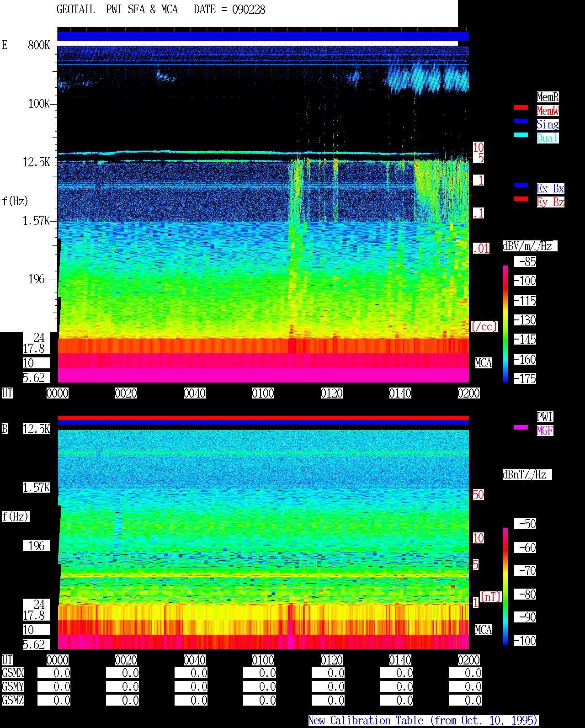The image size is (585, 728).
Task: Click the magnetic field dBnT colorbar strip
Action: pos(505,586)
